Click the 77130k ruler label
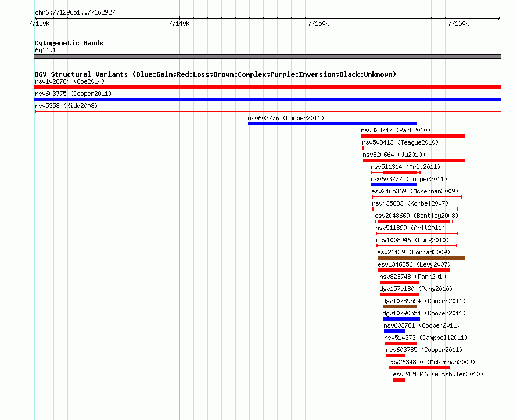Screen dimensions: 517x420 click(40, 23)
